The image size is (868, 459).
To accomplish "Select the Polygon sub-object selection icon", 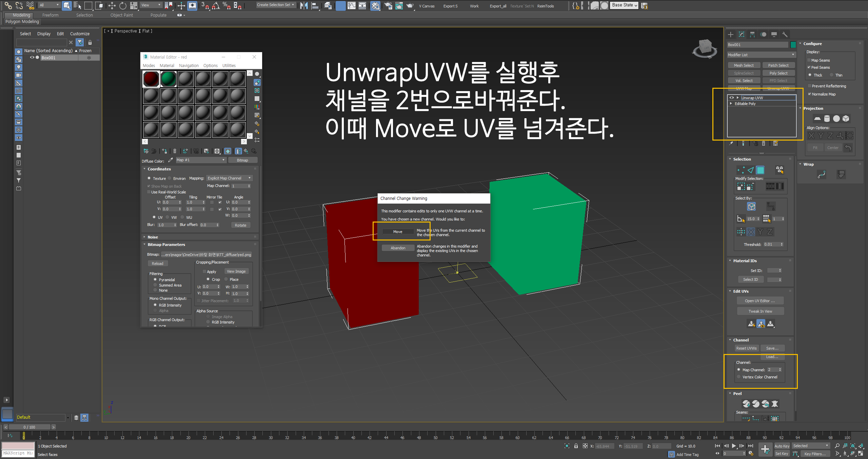I will pos(761,170).
